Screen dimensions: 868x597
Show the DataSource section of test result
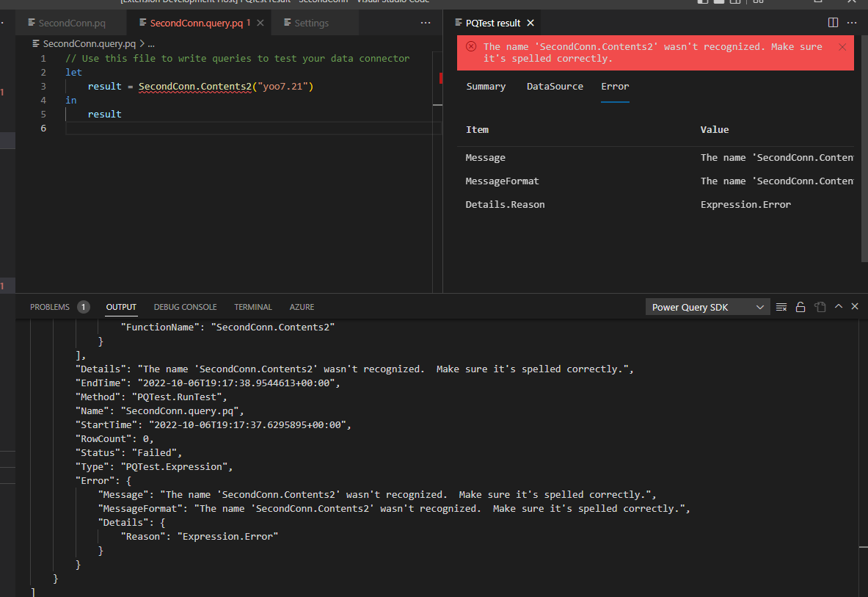pos(555,87)
